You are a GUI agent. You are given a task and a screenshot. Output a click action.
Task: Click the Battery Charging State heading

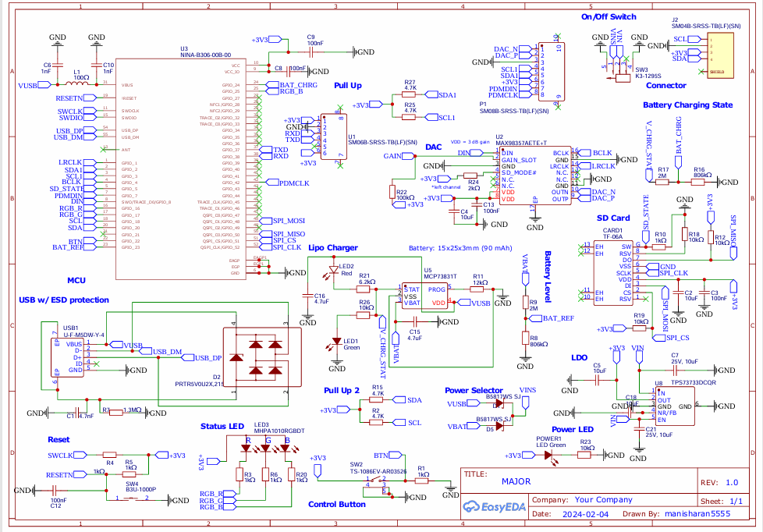687,105
